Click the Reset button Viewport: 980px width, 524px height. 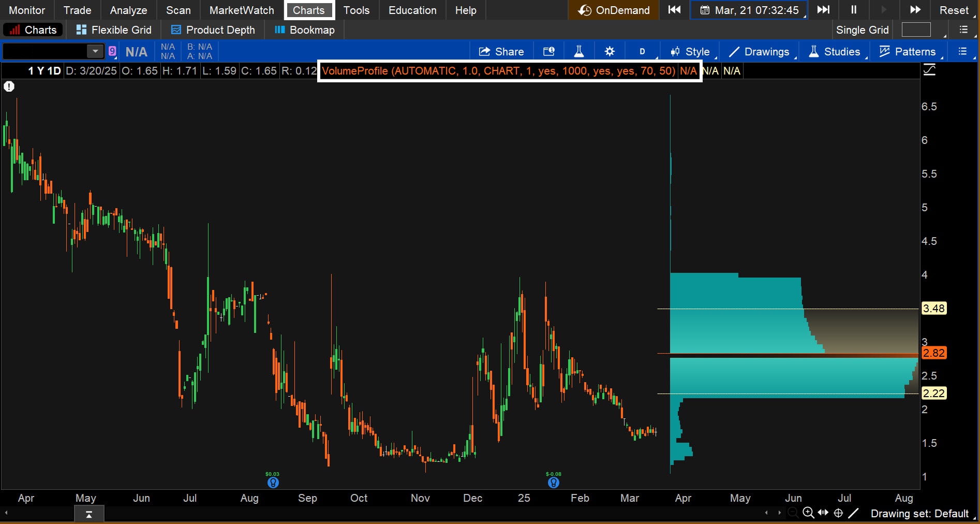954,10
